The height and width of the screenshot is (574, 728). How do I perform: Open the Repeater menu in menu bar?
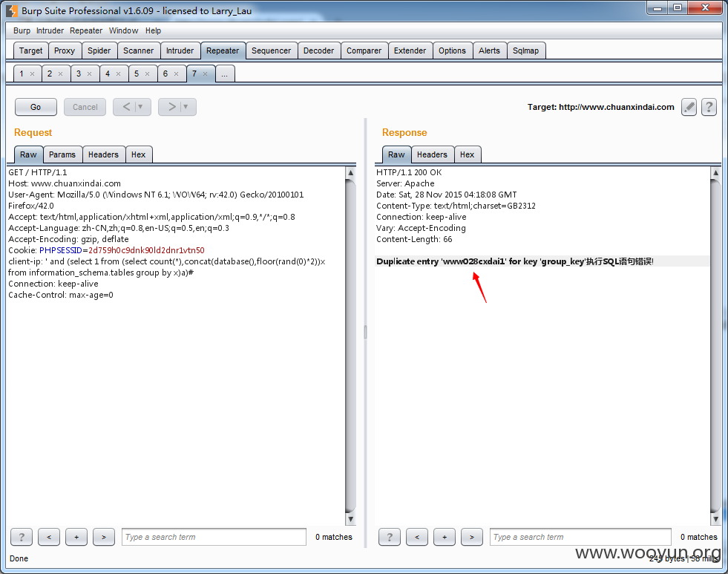coord(86,30)
